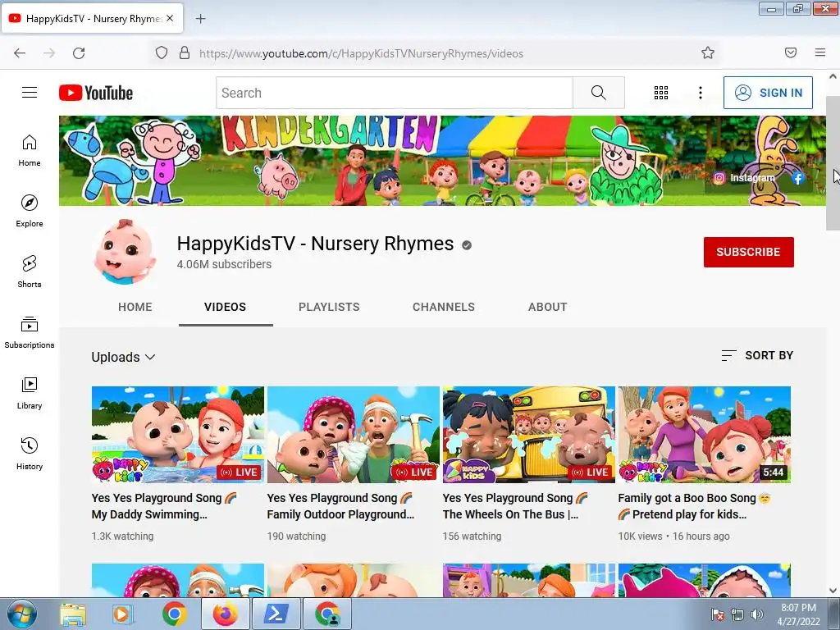Open the Wheels On The Bus video title

coord(515,506)
